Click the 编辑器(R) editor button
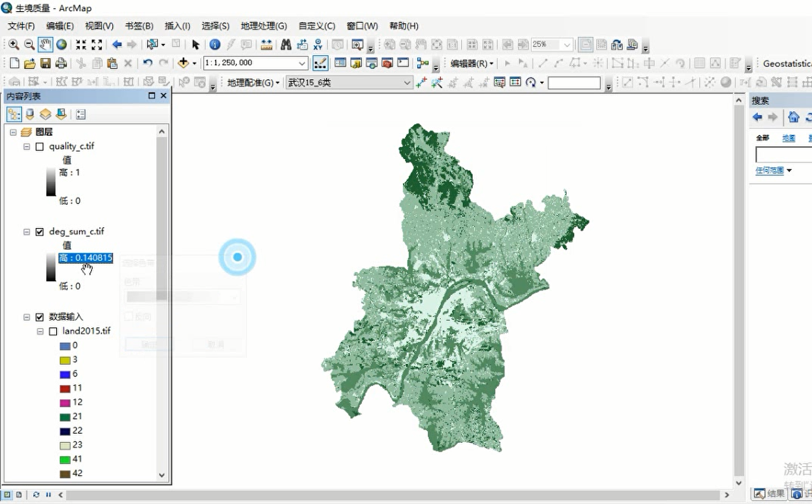 pos(471,63)
